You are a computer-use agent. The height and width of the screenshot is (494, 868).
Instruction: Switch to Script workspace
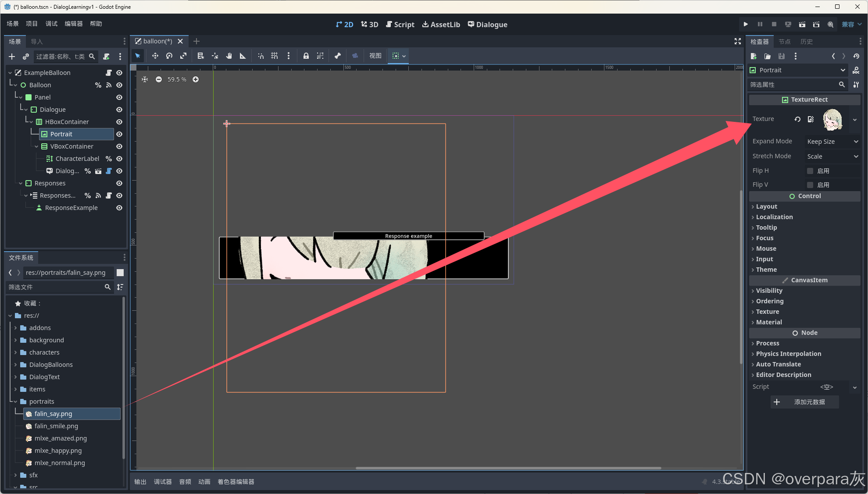[x=400, y=25]
